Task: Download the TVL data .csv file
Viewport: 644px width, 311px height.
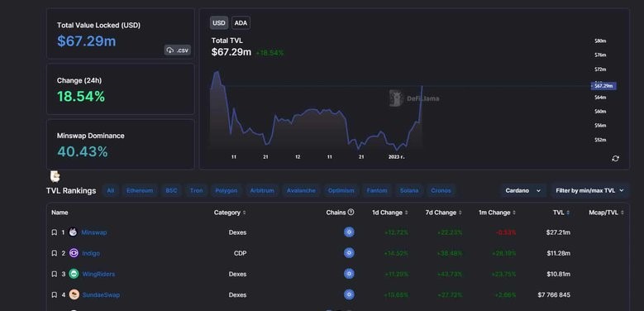Action: coord(178,50)
